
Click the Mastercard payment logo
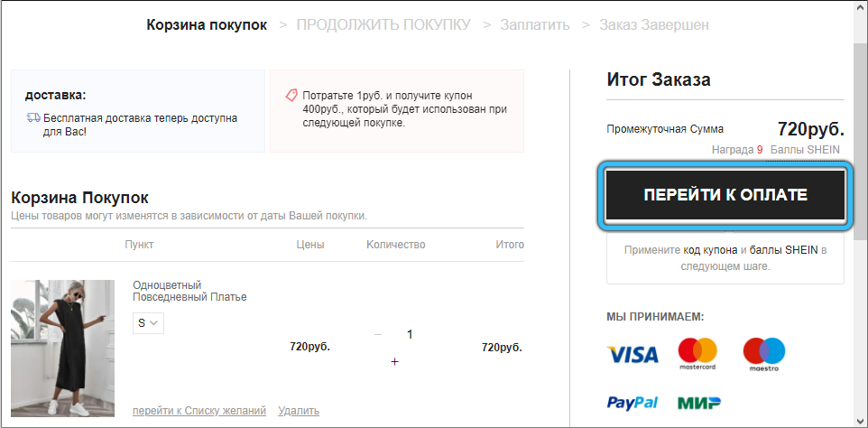pos(697,354)
